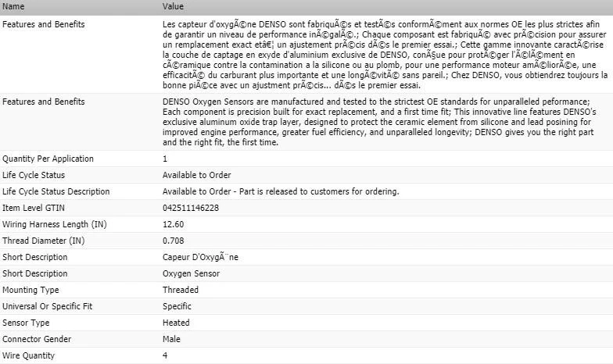Image resolution: width=613 pixels, height=364 pixels.
Task: Select the 0.708 thread diameter value
Action: pos(174,241)
